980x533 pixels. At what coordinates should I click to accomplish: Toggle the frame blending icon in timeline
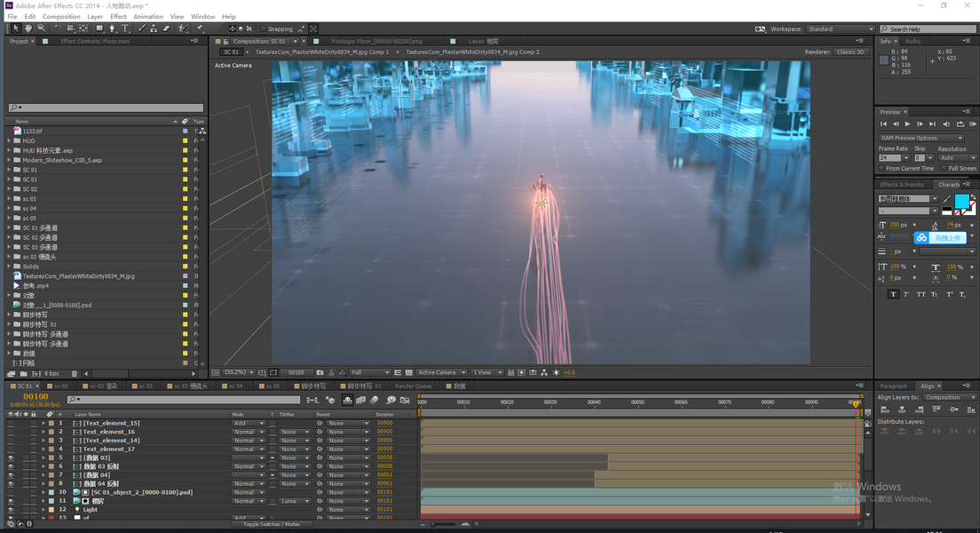point(361,400)
